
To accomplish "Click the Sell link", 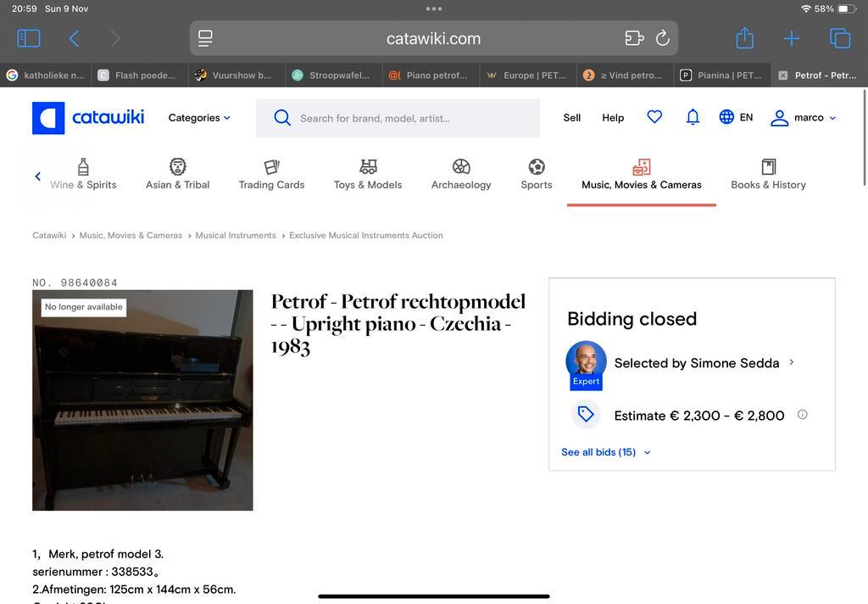I will (x=571, y=118).
